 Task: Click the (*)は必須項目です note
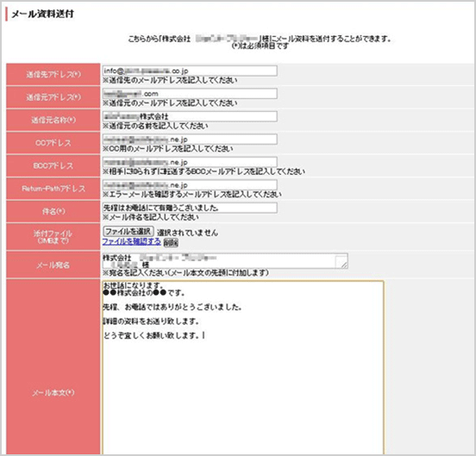(x=260, y=46)
